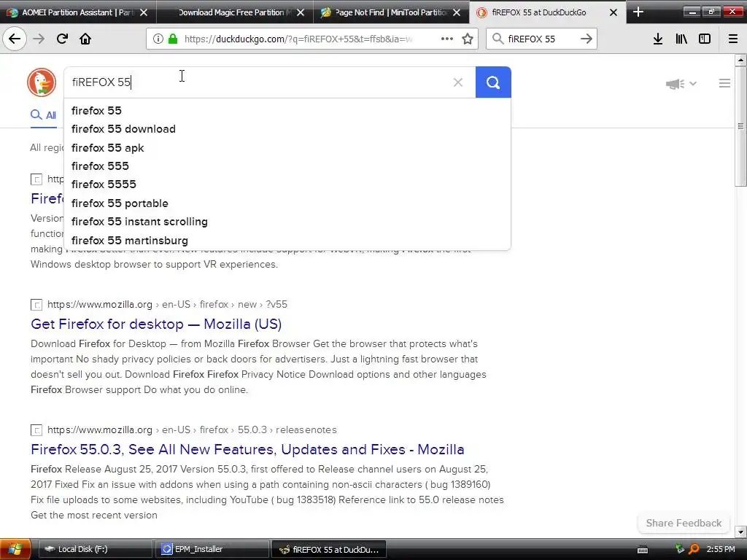The height and width of the screenshot is (560, 747).
Task: Toggle the sidebar view
Action: (x=705, y=39)
